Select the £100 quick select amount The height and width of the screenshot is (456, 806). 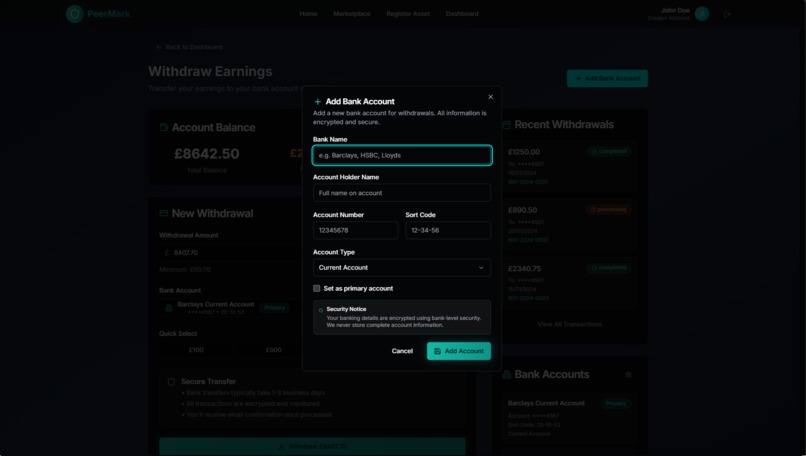(196, 350)
